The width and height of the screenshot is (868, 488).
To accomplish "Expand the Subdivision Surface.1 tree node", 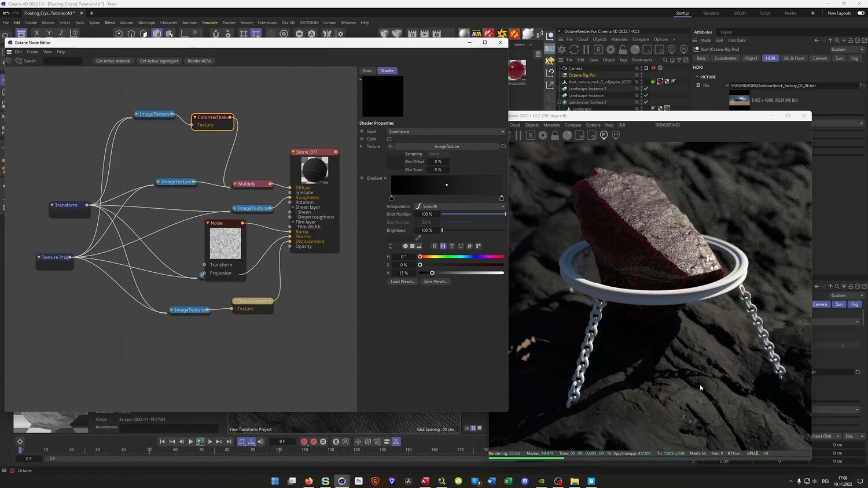I will coord(560,102).
